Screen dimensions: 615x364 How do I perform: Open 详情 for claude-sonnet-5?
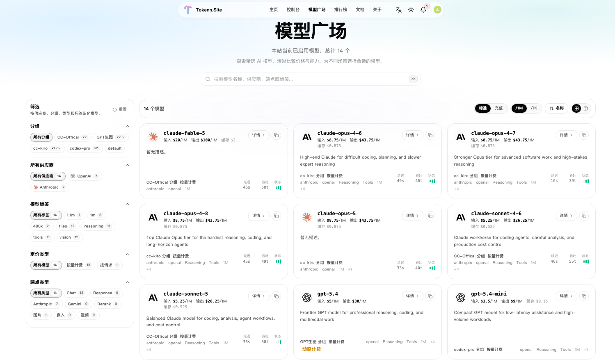[258, 296]
